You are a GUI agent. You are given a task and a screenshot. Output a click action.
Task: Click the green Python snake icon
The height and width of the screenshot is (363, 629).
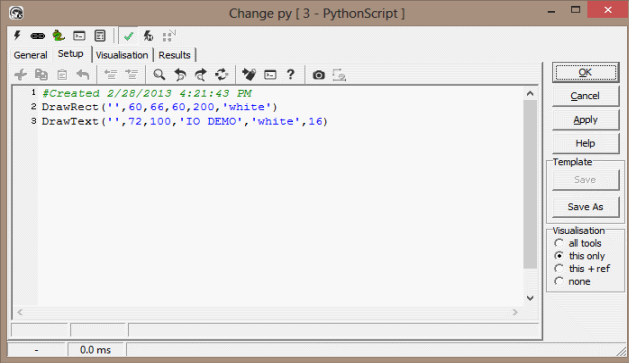pos(59,36)
